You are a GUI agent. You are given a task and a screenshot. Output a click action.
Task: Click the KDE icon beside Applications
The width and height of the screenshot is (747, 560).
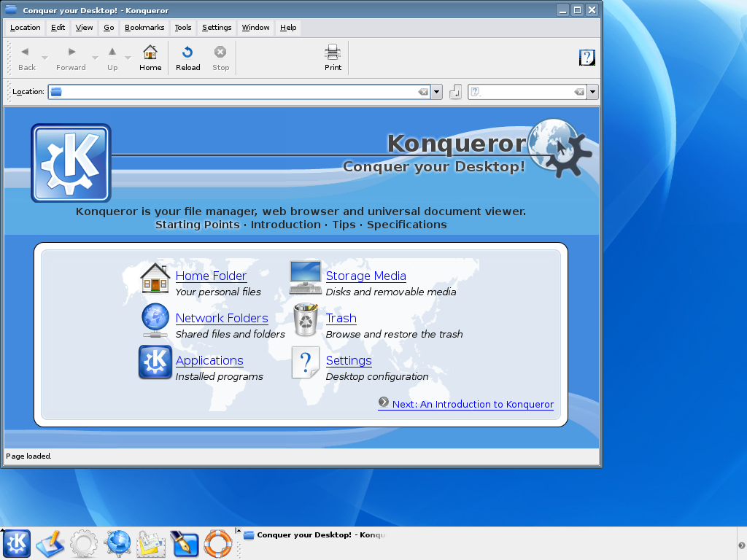155,362
